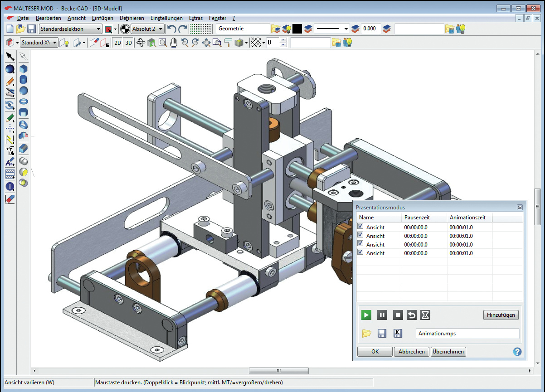Open the Einfügen menu
This screenshot has width=545, height=392.
click(102, 18)
